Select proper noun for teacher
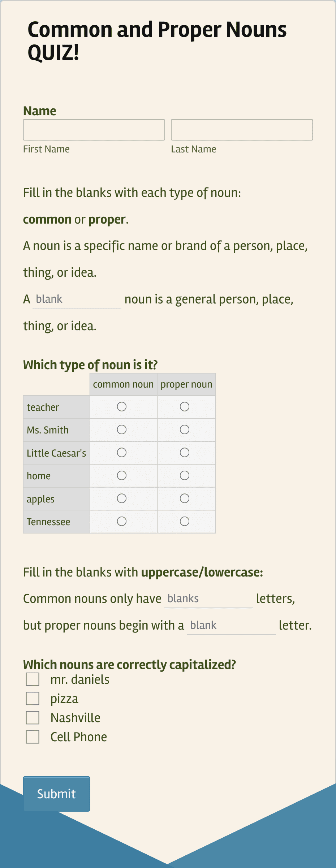Image resolution: width=336 pixels, height=868 pixels. (185, 406)
